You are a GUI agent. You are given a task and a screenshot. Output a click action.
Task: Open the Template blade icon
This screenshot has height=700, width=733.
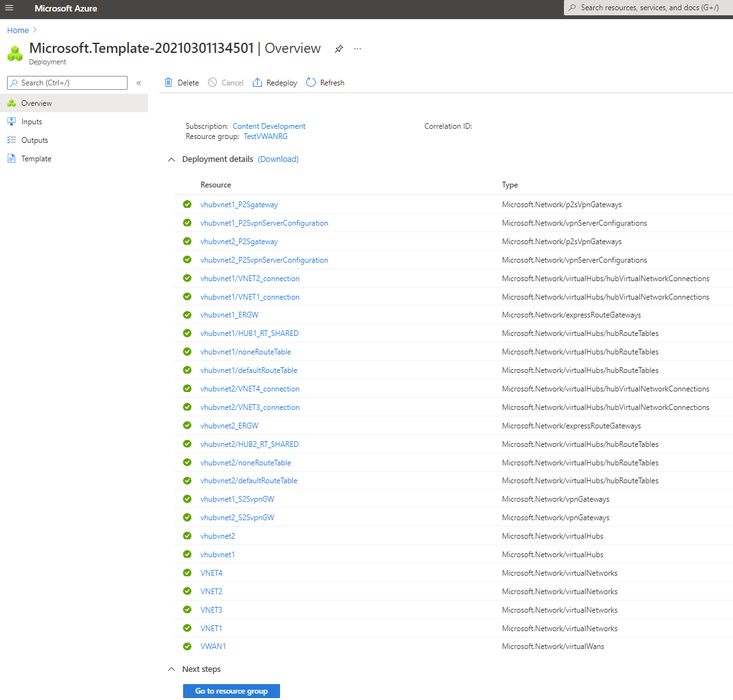[13, 158]
